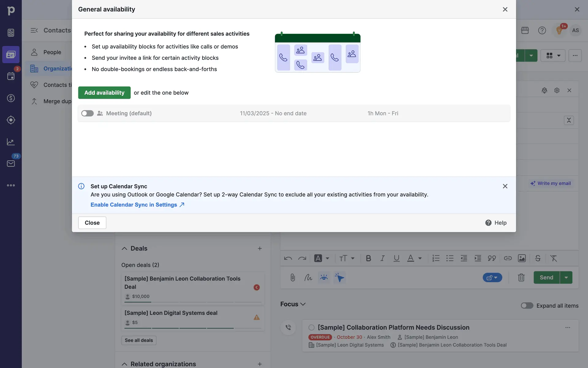Open the Merge duplicates menu item

coord(57,101)
